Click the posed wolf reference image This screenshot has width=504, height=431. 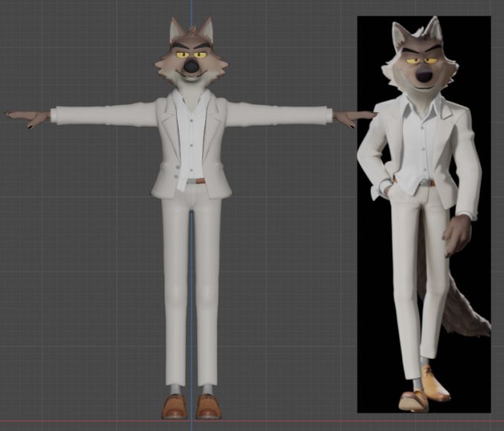click(x=424, y=214)
